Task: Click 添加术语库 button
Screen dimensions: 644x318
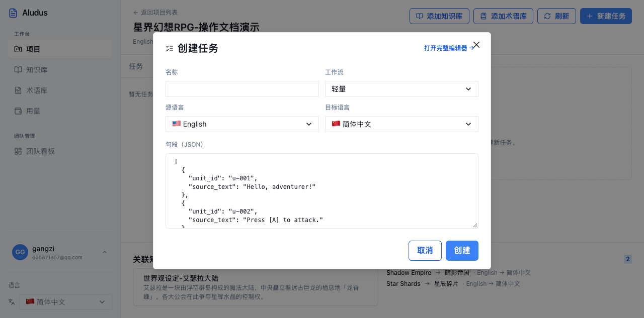Action: click(503, 16)
